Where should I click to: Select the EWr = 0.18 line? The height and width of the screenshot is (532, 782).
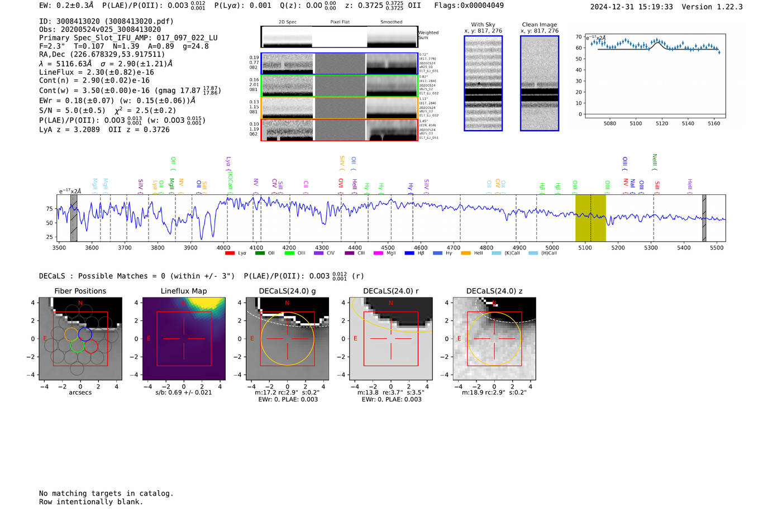[117, 100]
